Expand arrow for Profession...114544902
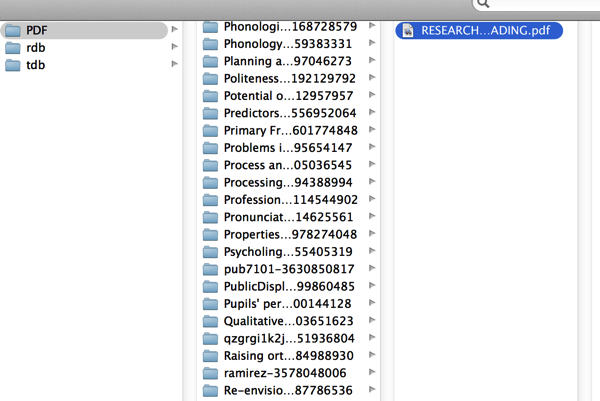Viewport: 600px width, 401px height. tap(372, 199)
